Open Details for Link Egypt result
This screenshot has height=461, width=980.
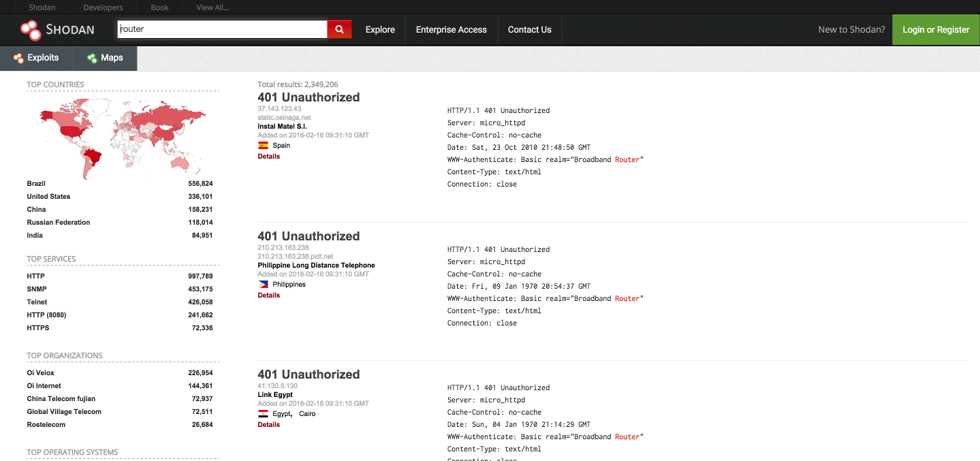pos(269,425)
